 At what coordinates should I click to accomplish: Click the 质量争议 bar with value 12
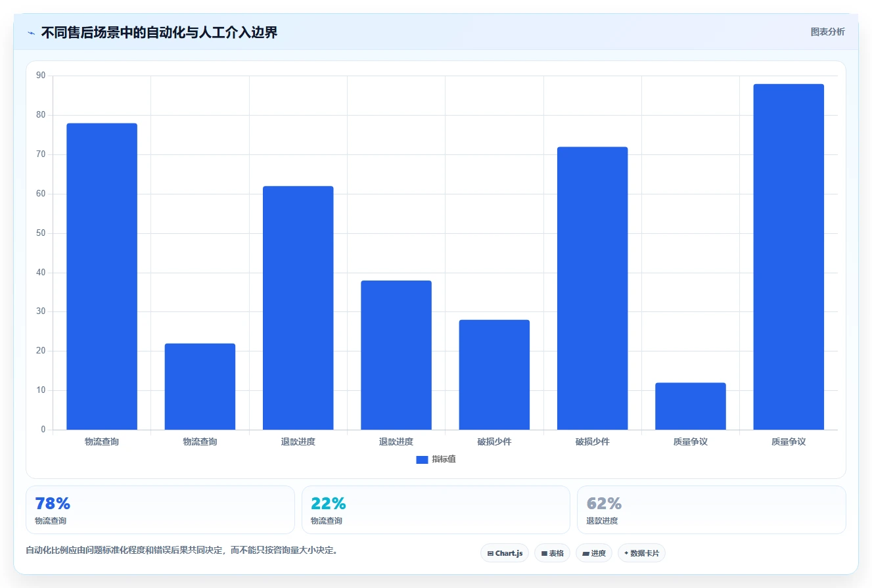point(691,406)
